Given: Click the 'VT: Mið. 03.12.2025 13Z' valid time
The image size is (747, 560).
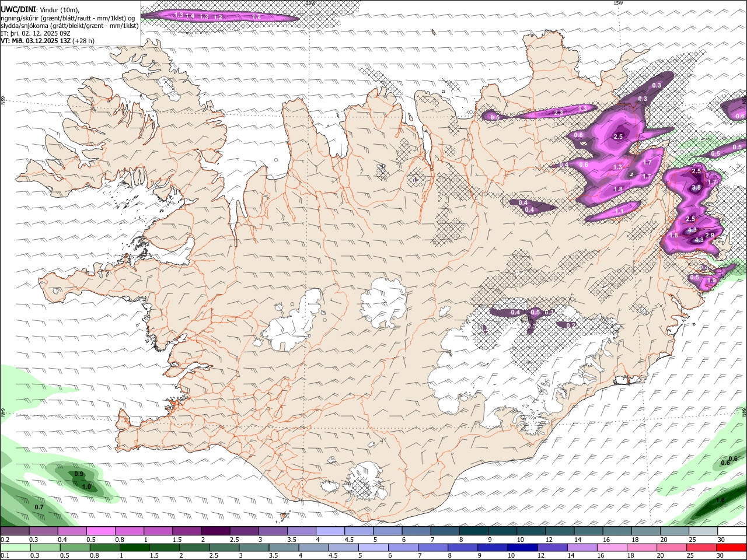Looking at the screenshot, I should coord(36,41).
